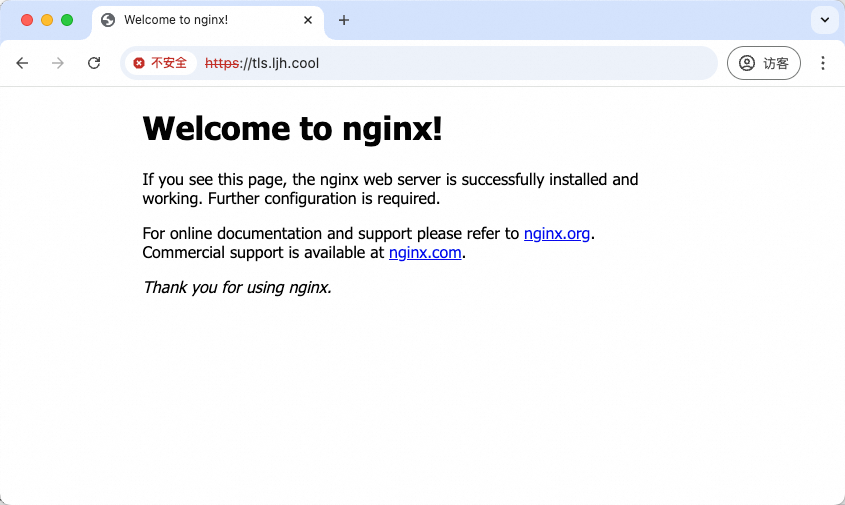Close window with red traffic light
The height and width of the screenshot is (505, 845).
point(27,20)
